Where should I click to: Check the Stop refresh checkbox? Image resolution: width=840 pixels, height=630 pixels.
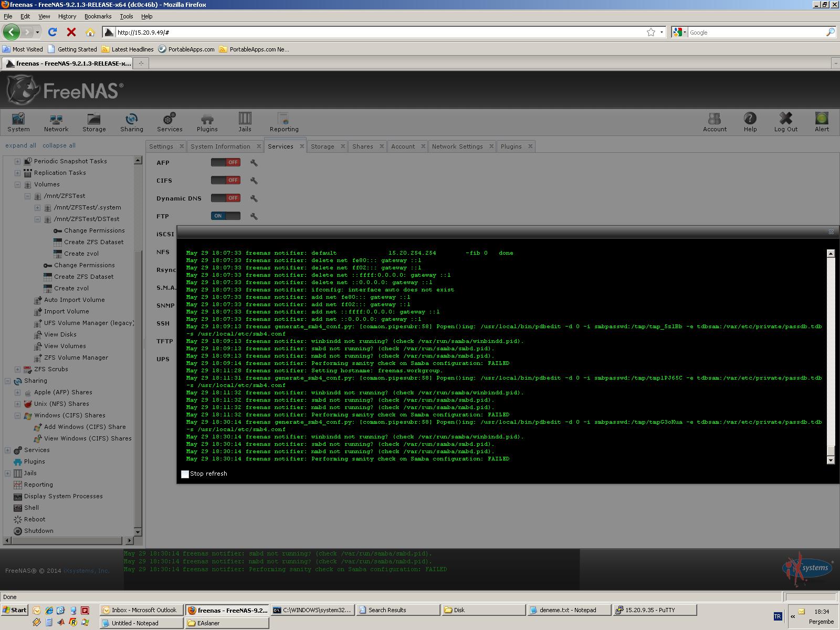tap(185, 474)
